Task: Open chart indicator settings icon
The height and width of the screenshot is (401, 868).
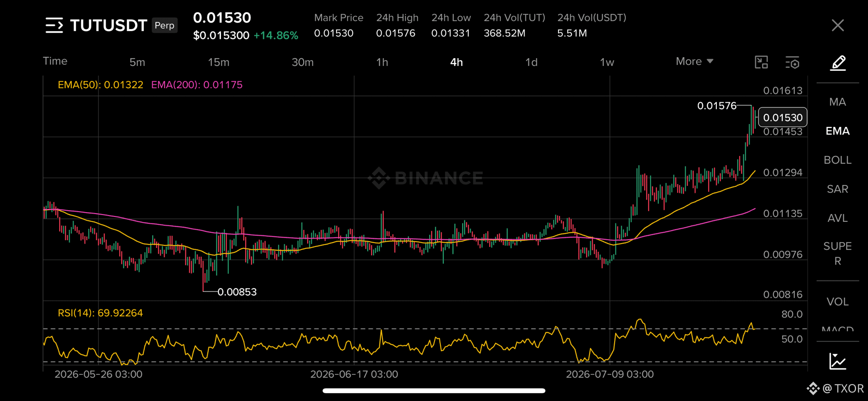Action: pyautogui.click(x=792, y=62)
